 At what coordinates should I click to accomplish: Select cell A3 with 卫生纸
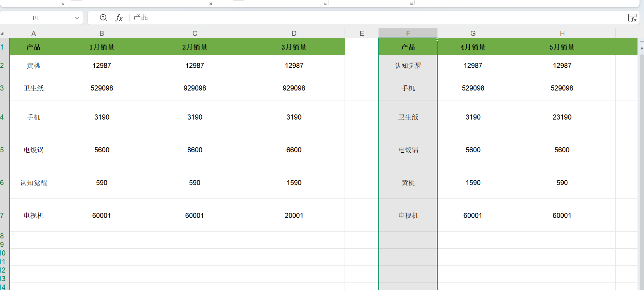(x=33, y=88)
